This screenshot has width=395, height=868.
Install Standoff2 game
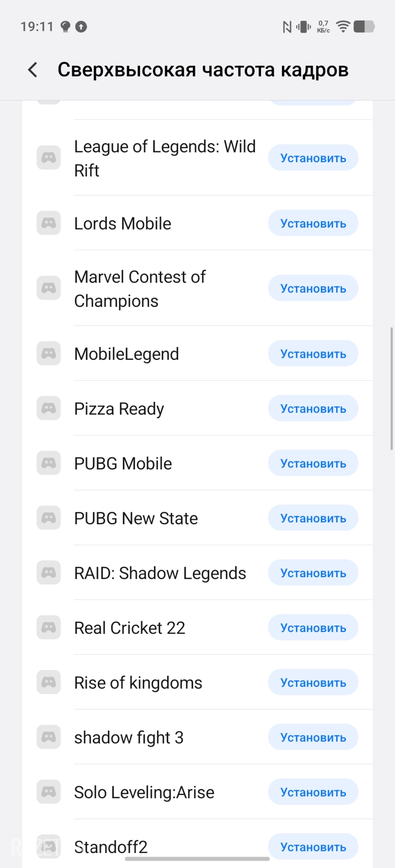pyautogui.click(x=313, y=847)
